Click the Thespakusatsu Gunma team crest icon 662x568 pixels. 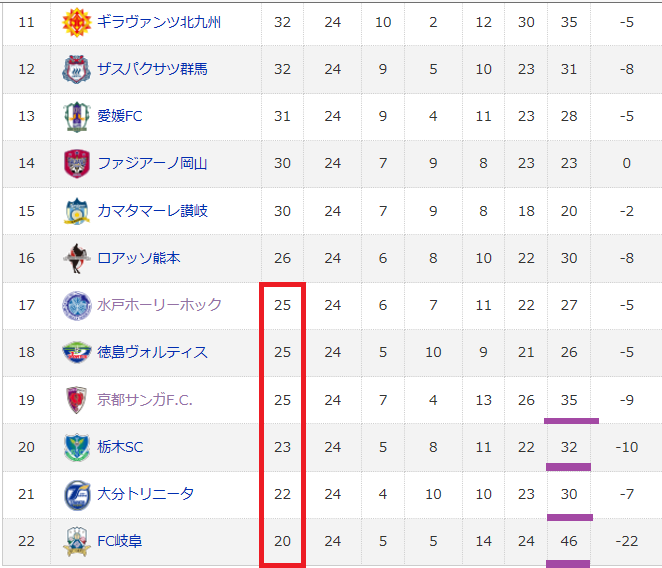coord(76,69)
